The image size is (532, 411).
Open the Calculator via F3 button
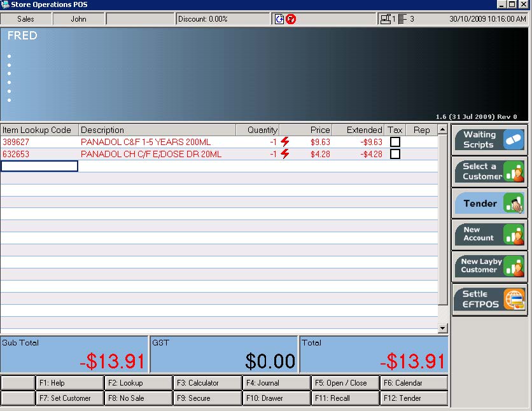click(x=207, y=383)
